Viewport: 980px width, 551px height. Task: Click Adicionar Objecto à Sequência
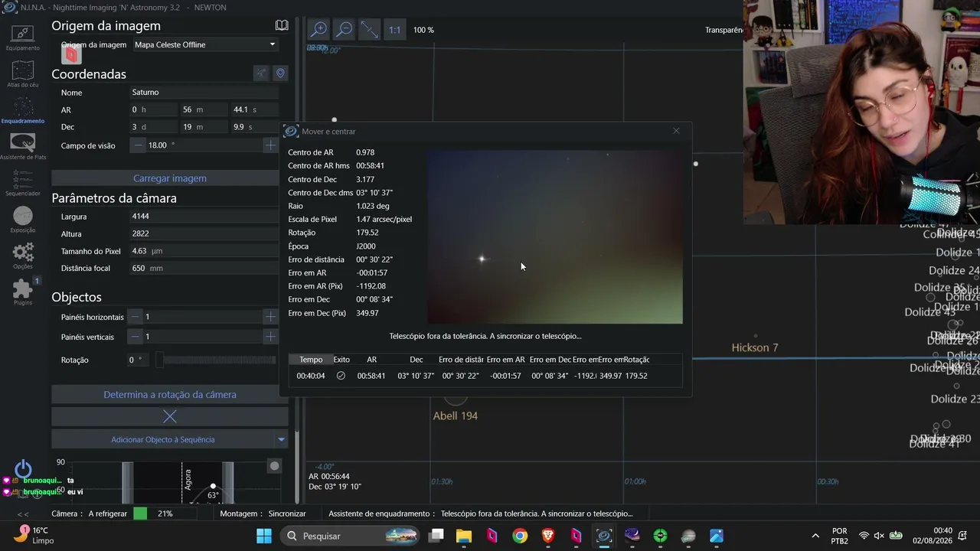[x=162, y=439]
